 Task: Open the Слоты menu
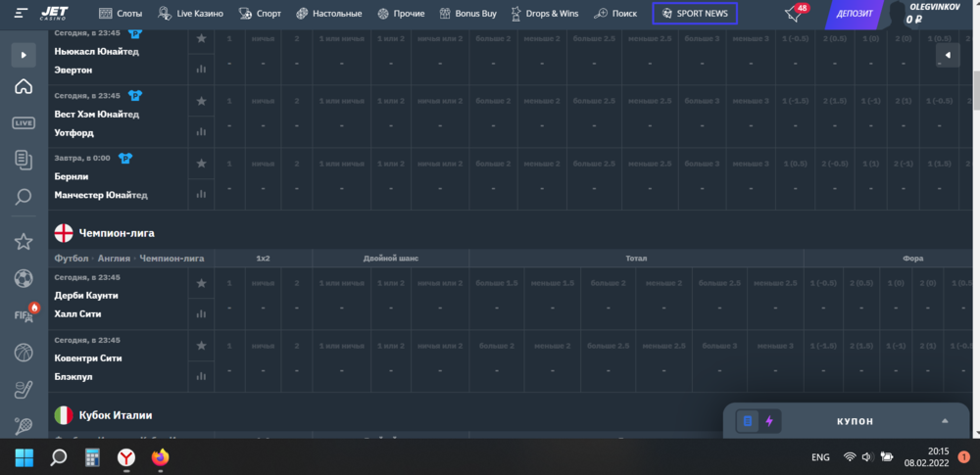[121, 13]
